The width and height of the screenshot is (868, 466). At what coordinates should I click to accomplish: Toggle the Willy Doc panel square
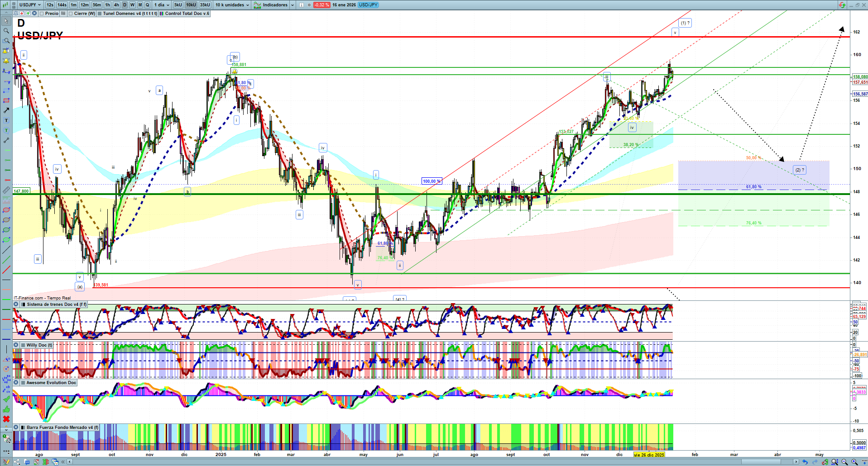point(24,345)
